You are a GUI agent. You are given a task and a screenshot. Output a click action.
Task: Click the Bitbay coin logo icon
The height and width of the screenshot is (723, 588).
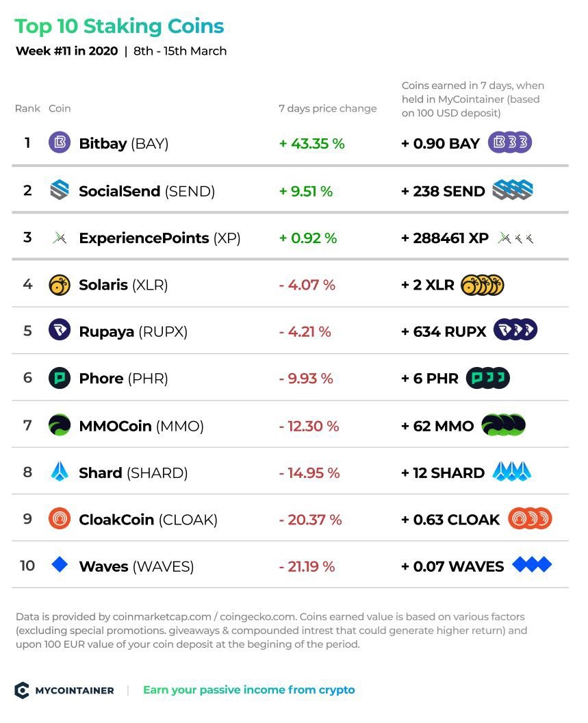tap(60, 142)
